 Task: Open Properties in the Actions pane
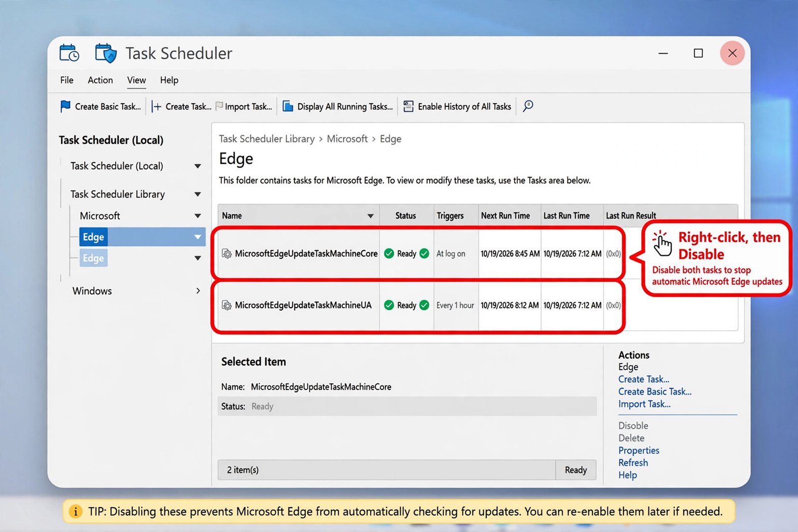[639, 451]
